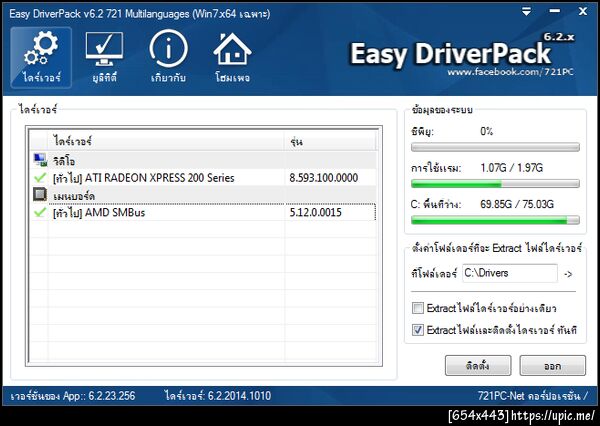The height and width of the screenshot is (426, 600).
Task: Select the วิดีโอ category row
Action: 203,160
